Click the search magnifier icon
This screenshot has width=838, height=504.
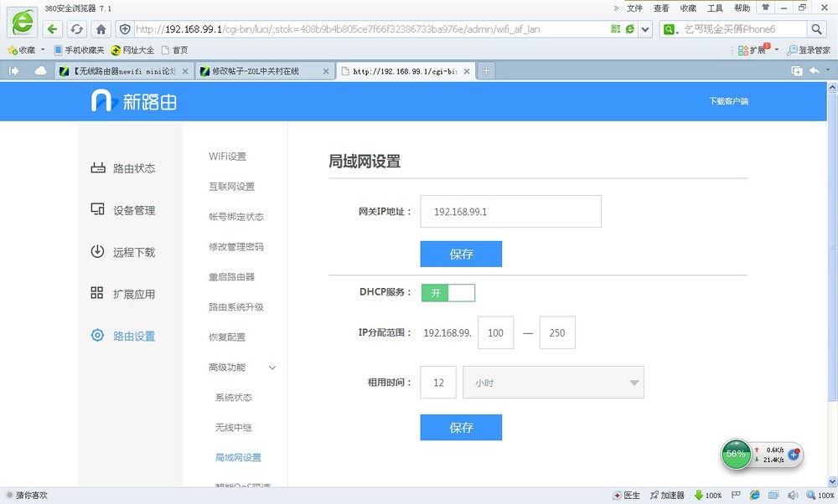817,29
